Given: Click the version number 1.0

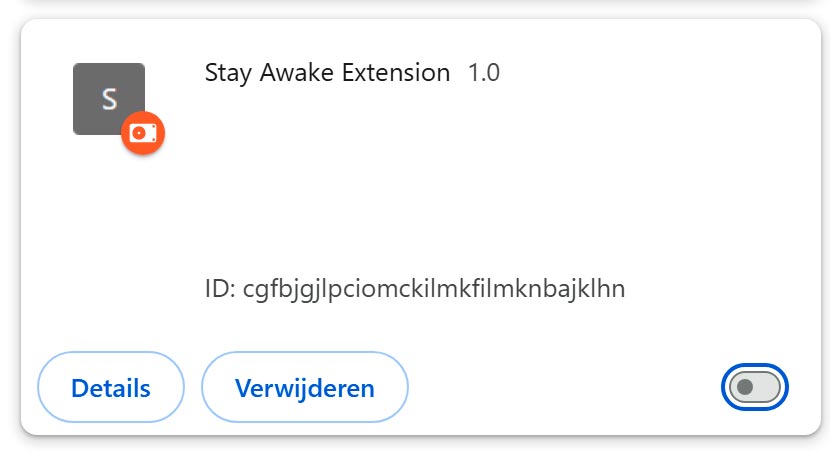Looking at the screenshot, I should pyautogui.click(x=484, y=73).
